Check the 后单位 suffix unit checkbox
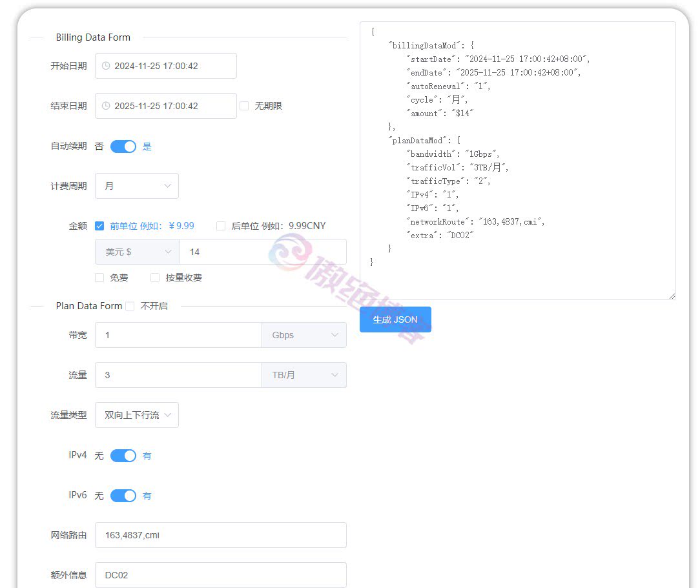The height and width of the screenshot is (588, 700). point(221,226)
